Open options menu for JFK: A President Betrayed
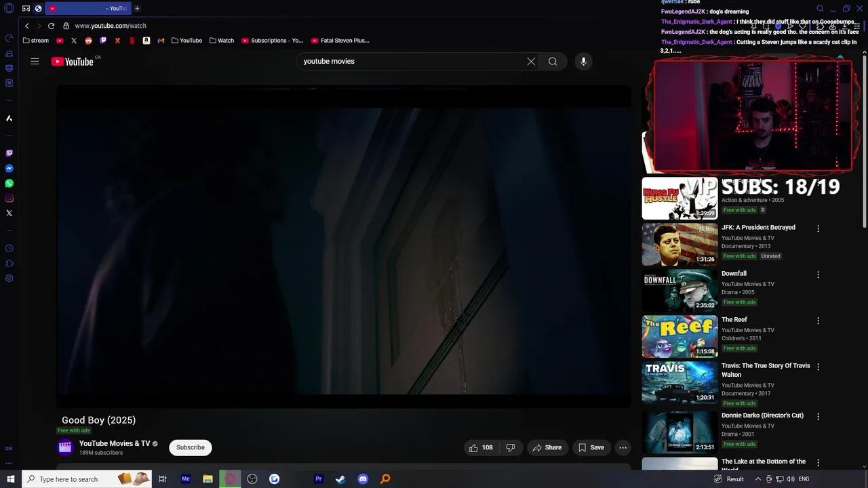868x488 pixels. [x=818, y=229]
